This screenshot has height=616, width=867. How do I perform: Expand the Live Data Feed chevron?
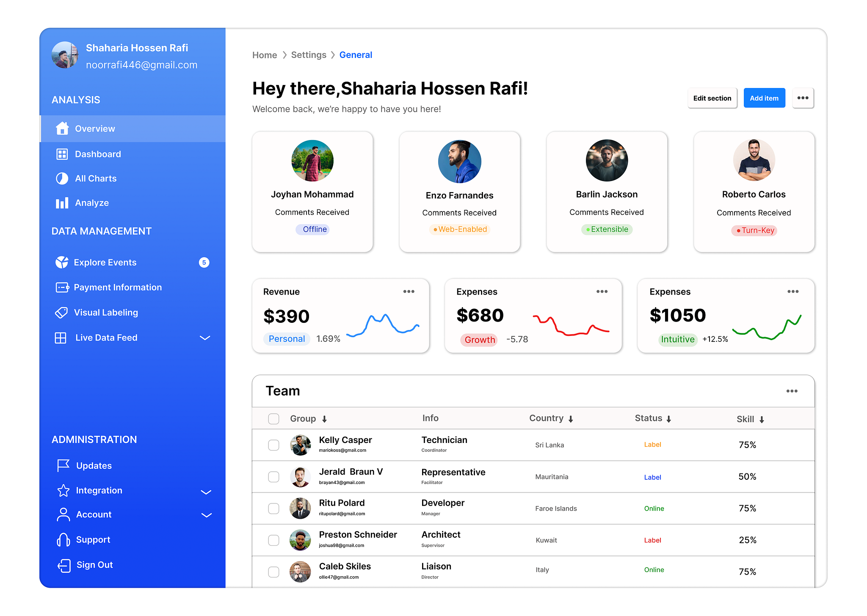coord(205,338)
